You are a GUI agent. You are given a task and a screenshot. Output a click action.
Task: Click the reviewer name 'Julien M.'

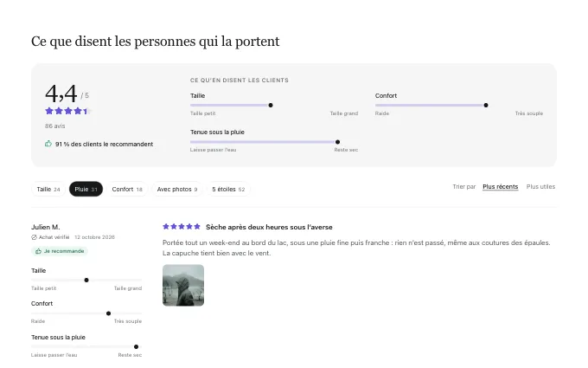click(45, 227)
